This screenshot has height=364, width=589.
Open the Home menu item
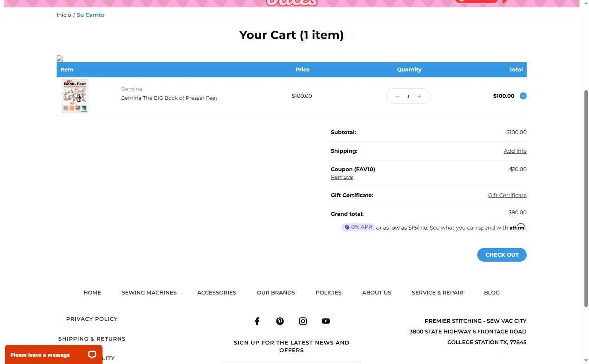[93, 293]
